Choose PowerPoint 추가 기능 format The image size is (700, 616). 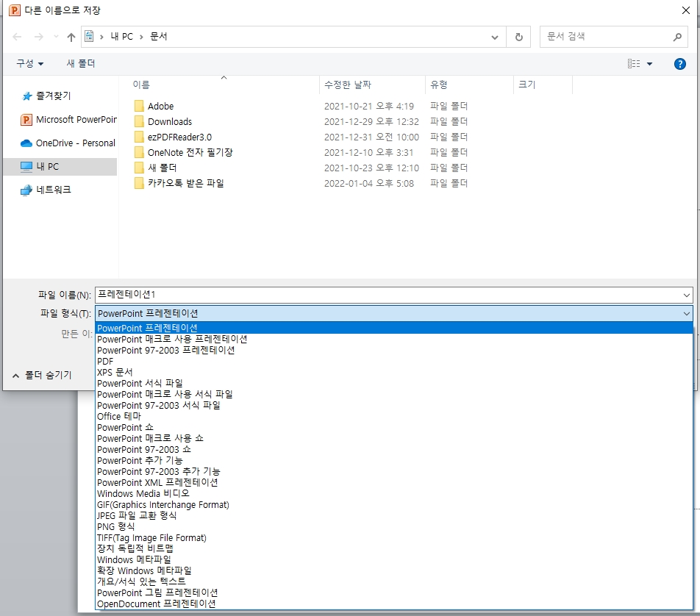(x=394, y=460)
